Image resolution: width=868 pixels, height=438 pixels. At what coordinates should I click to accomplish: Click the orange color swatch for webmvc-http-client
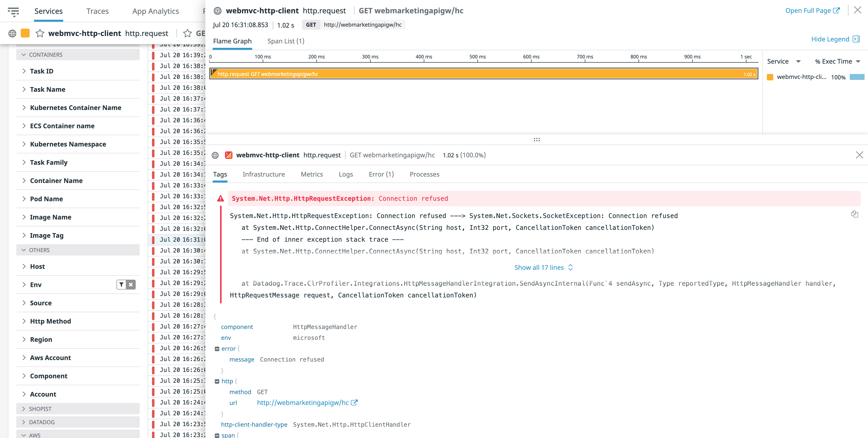coord(770,77)
